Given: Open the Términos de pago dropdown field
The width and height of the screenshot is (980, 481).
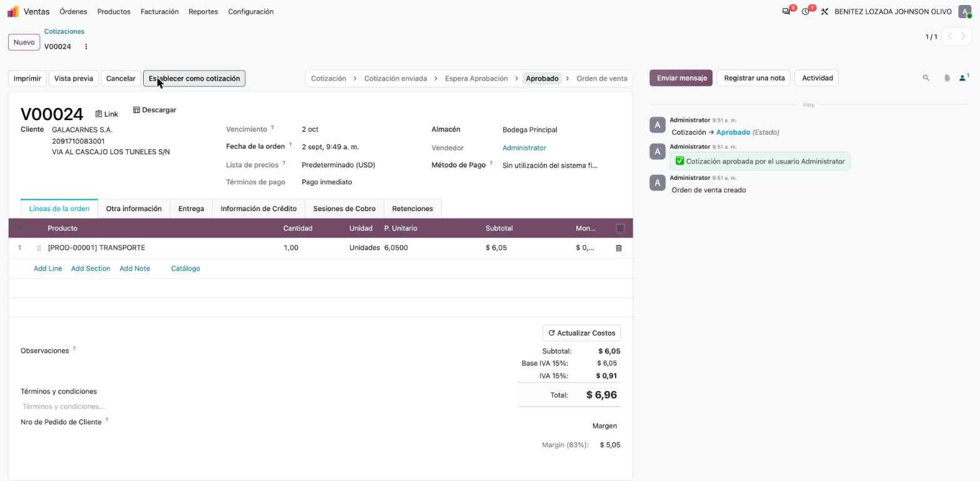Looking at the screenshot, I should pyautogui.click(x=360, y=182).
